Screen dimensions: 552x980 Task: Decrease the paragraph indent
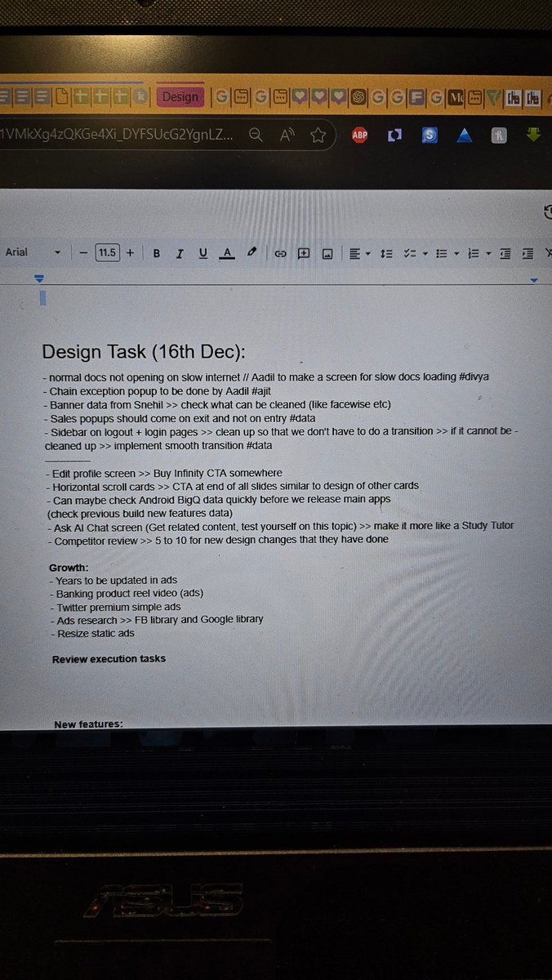click(x=505, y=253)
